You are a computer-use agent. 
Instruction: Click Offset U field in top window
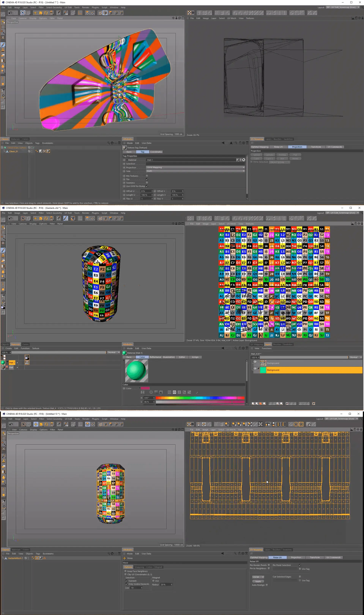pyautogui.click(x=147, y=191)
